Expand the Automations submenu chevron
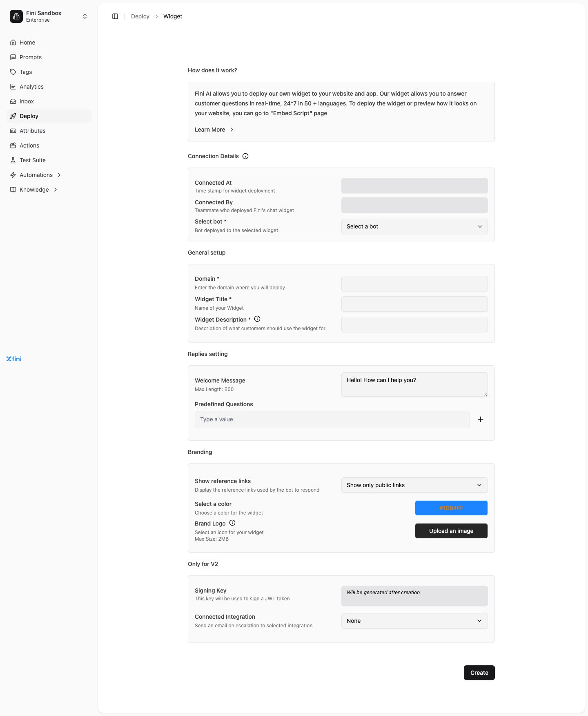 point(59,175)
